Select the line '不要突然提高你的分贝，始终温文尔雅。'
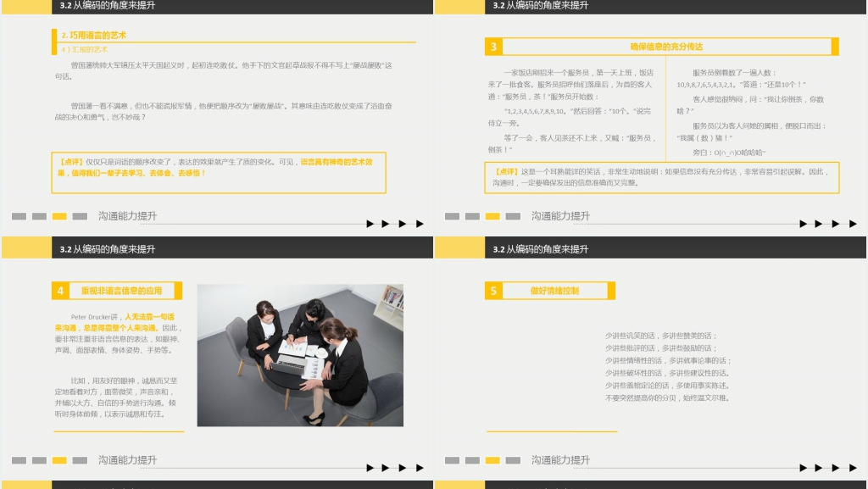Viewport: 868px width, 489px height. click(x=668, y=397)
